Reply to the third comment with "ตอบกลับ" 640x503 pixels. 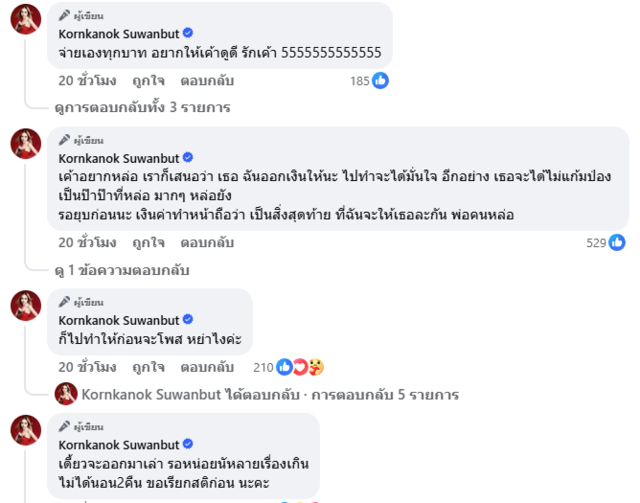207,367
